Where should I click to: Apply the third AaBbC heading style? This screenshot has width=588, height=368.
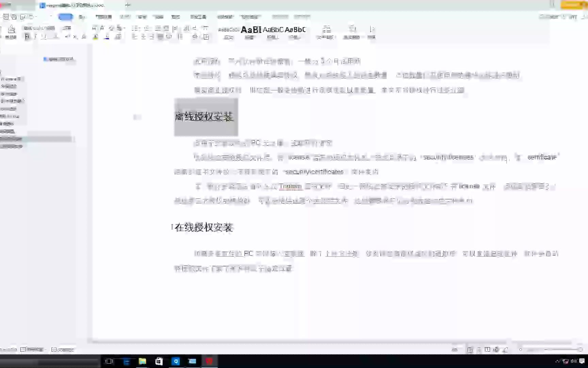tap(295, 33)
